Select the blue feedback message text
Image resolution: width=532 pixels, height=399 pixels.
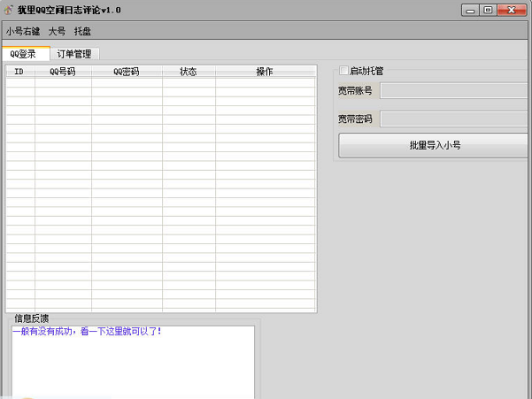pyautogui.click(x=87, y=331)
